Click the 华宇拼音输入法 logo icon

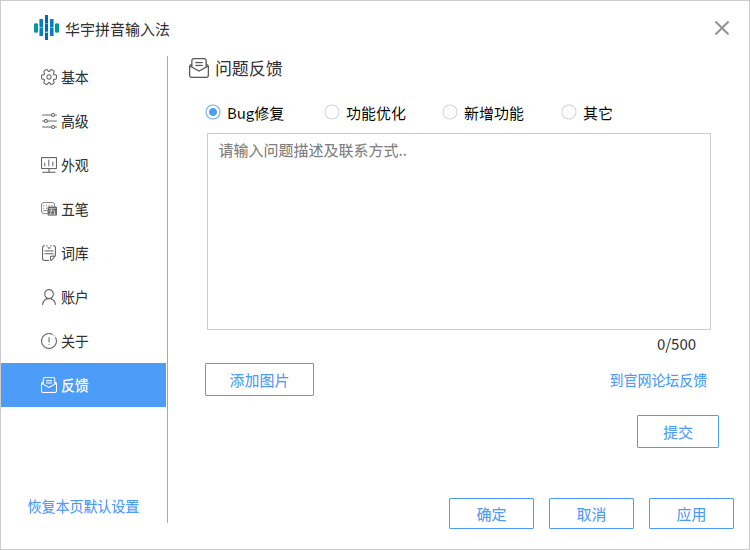(46, 28)
